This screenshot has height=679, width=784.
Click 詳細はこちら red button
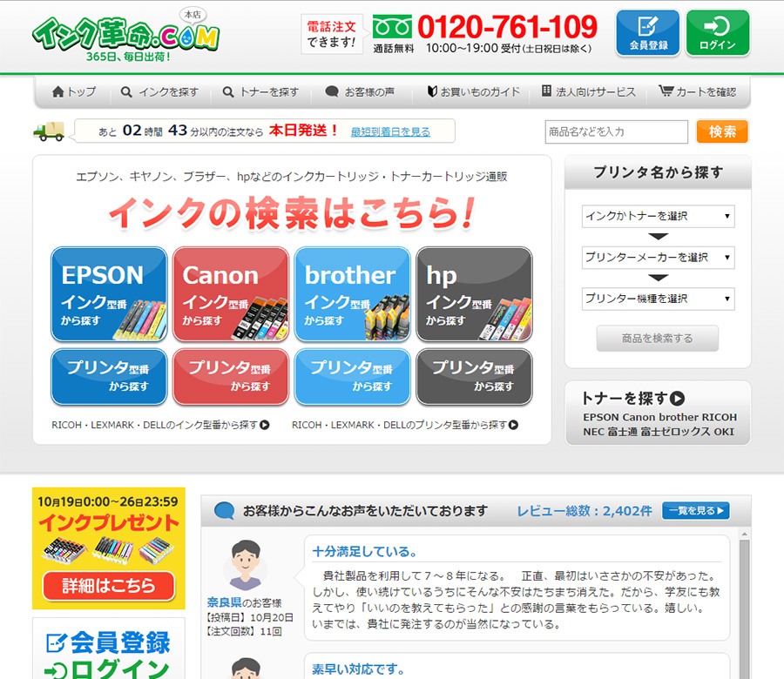[109, 586]
